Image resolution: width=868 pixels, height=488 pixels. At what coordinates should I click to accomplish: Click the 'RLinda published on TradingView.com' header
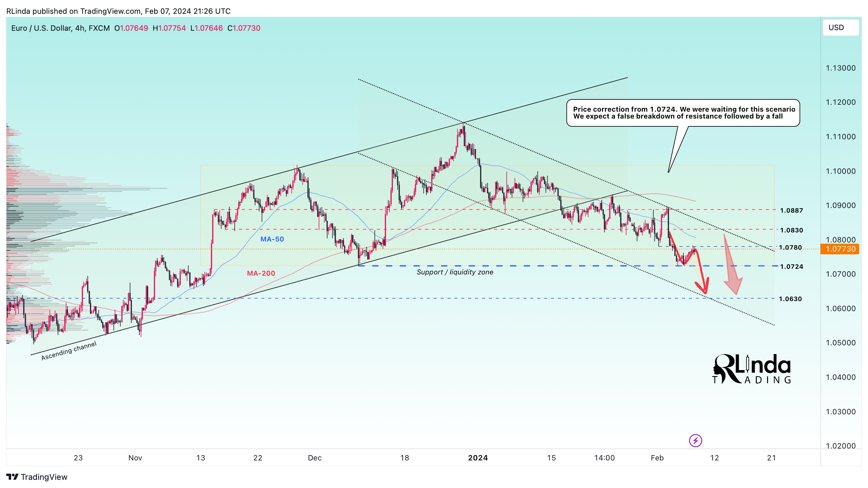pyautogui.click(x=118, y=11)
